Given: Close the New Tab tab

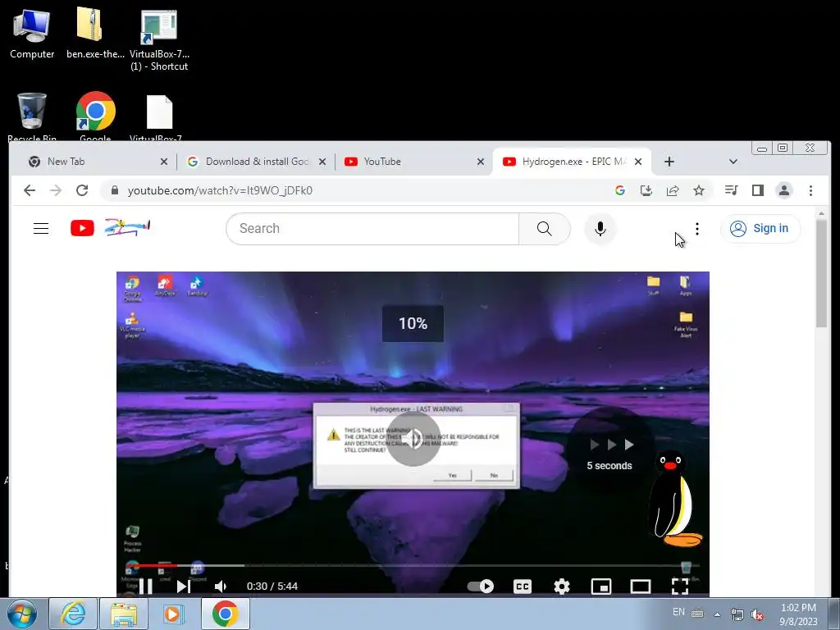Looking at the screenshot, I should click(164, 162).
